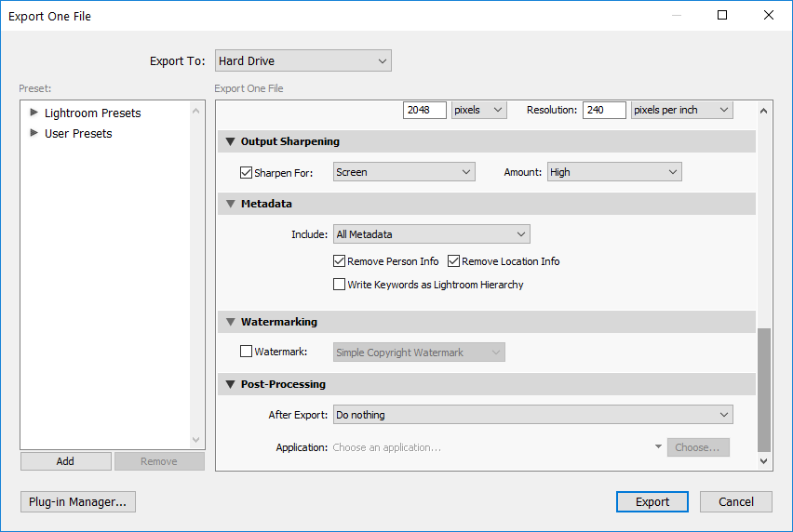Collapse the Post-Processing section triangle
Viewport: 793px width, 532px height.
point(230,384)
